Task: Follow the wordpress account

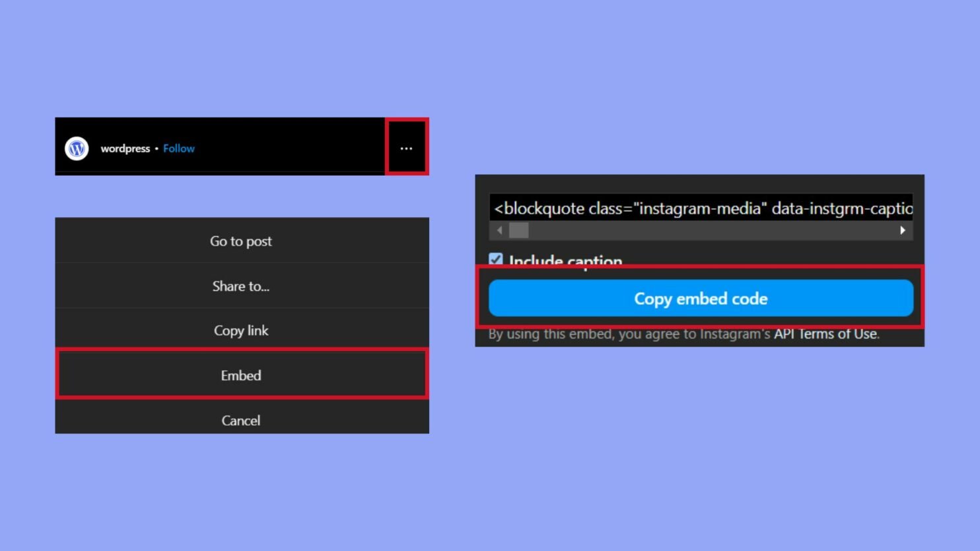Action: click(x=178, y=148)
